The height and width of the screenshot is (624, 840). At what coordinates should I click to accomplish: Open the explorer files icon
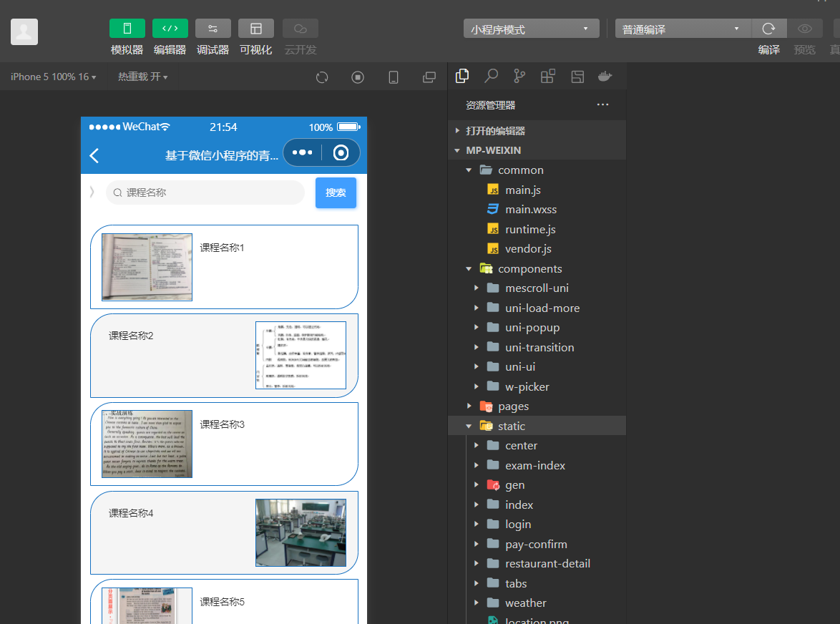462,76
